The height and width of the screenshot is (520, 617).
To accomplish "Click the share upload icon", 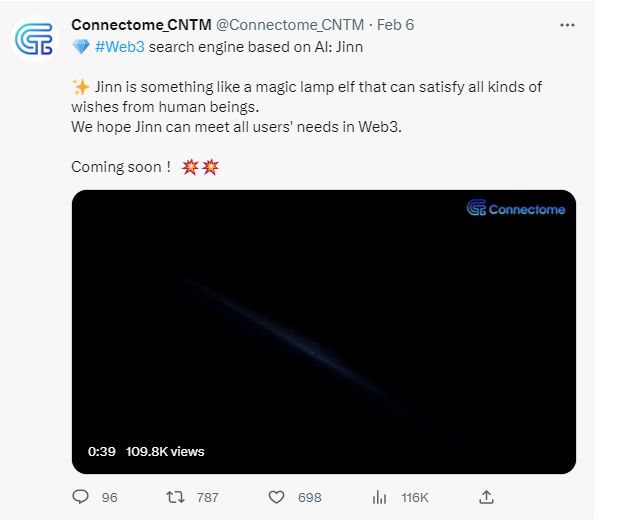I will [486, 497].
